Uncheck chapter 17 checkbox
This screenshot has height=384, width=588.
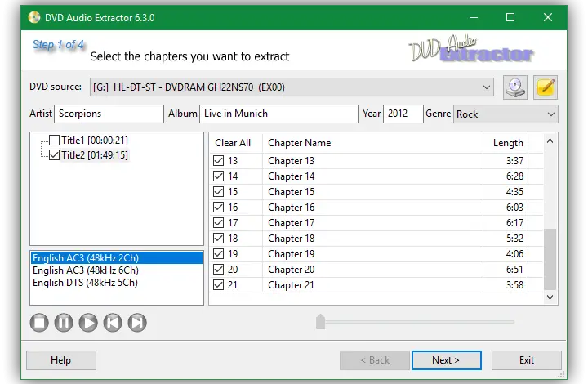point(218,223)
